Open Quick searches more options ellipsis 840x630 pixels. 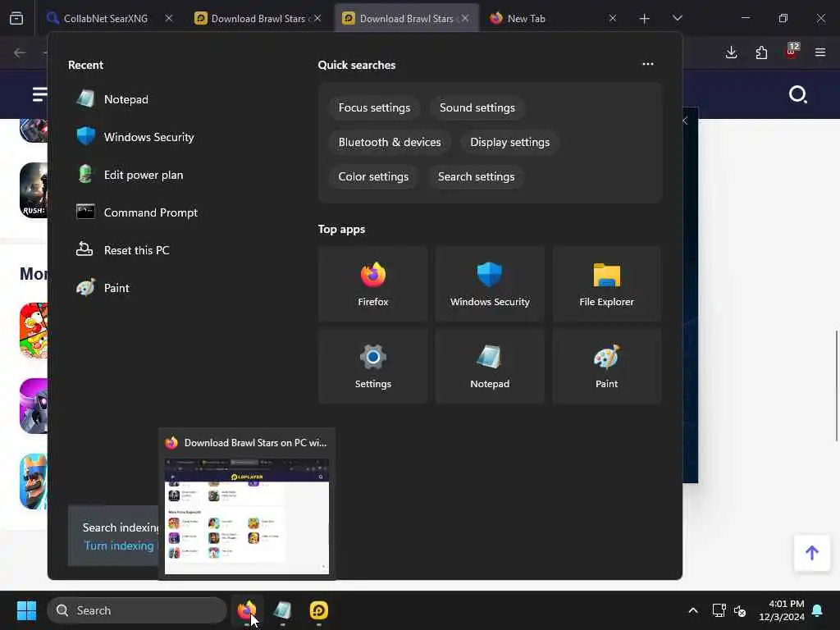(x=648, y=64)
